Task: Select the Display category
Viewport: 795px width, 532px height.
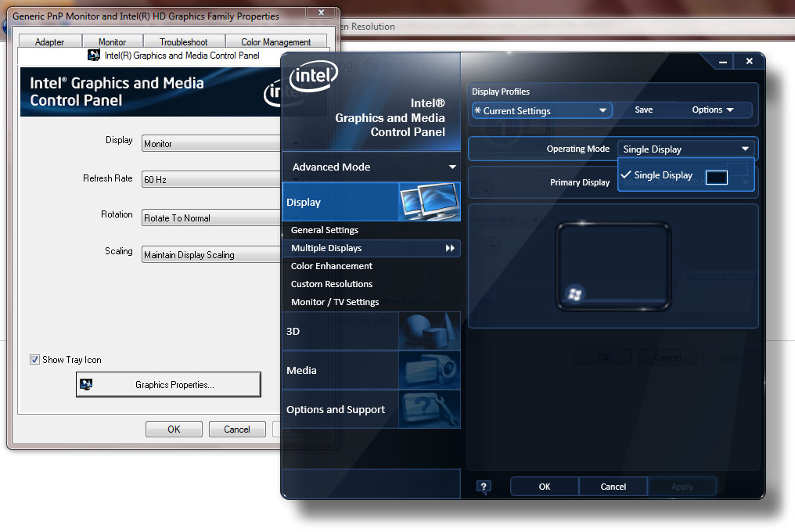Action: click(371, 202)
